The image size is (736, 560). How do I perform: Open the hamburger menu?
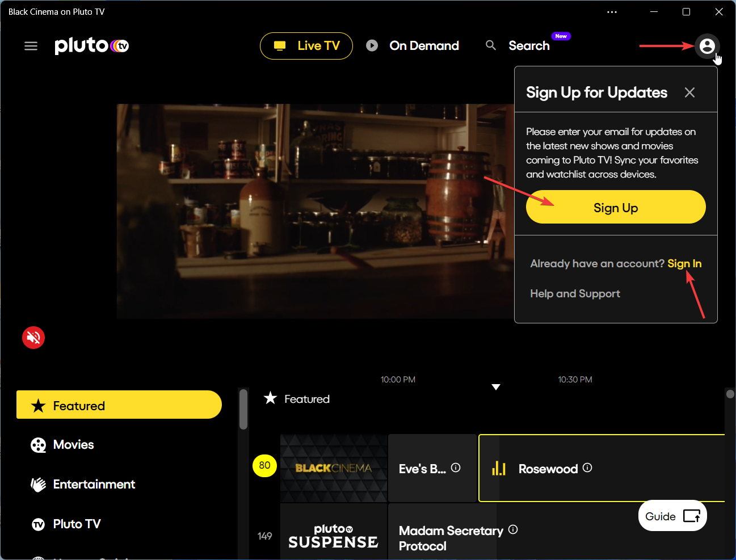[31, 46]
